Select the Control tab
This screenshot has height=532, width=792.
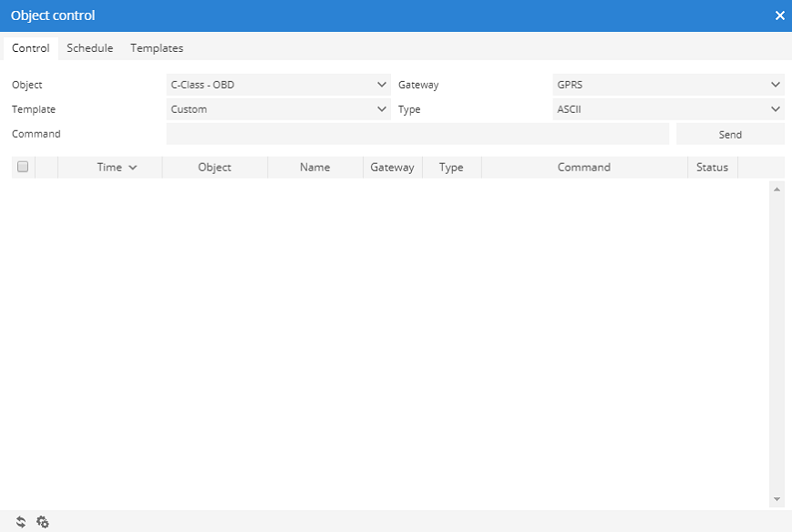[x=30, y=48]
